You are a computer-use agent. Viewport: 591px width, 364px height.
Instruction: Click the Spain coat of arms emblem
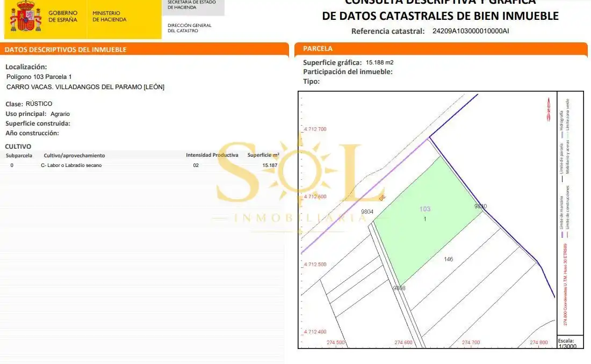[x=26, y=17]
